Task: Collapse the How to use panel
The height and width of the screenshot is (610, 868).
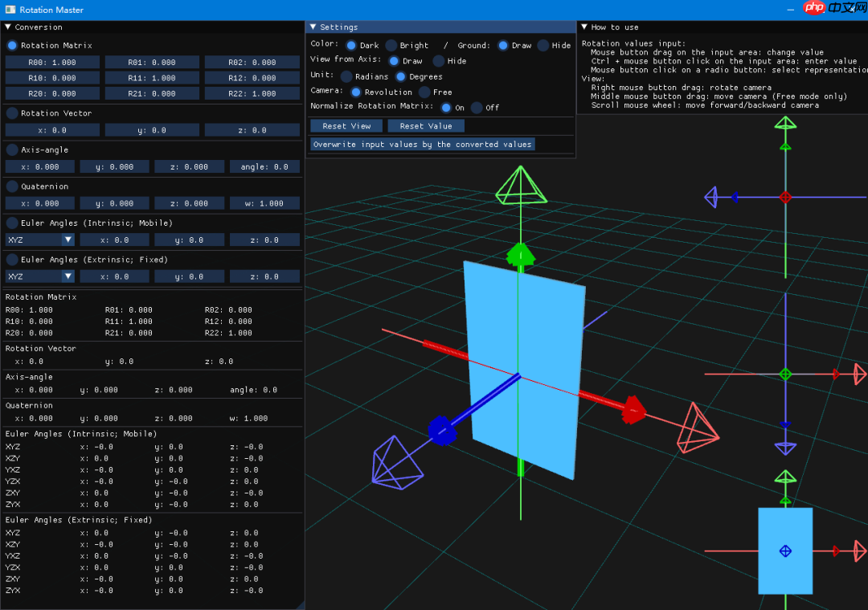Action: [584, 27]
